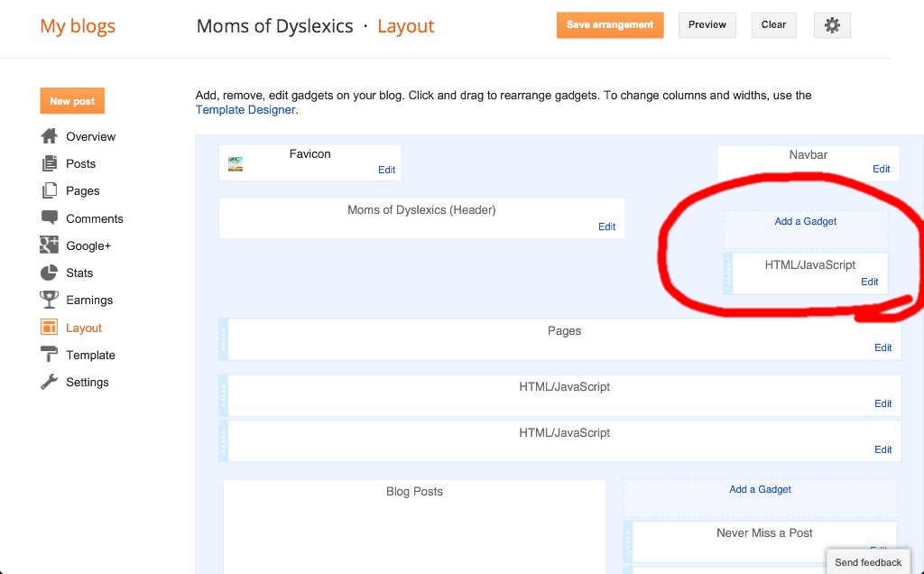Click the Clear button
Screen dimensions: 924x574
(x=773, y=25)
